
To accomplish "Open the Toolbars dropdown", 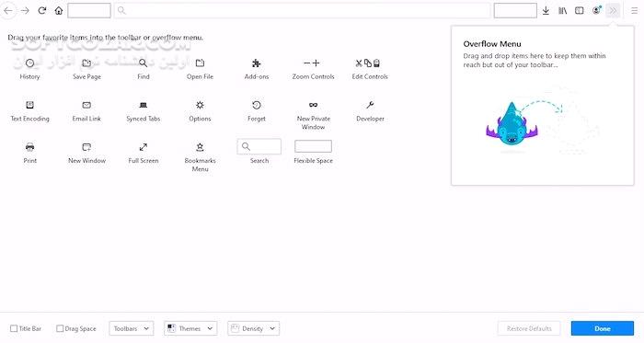I will (x=132, y=328).
